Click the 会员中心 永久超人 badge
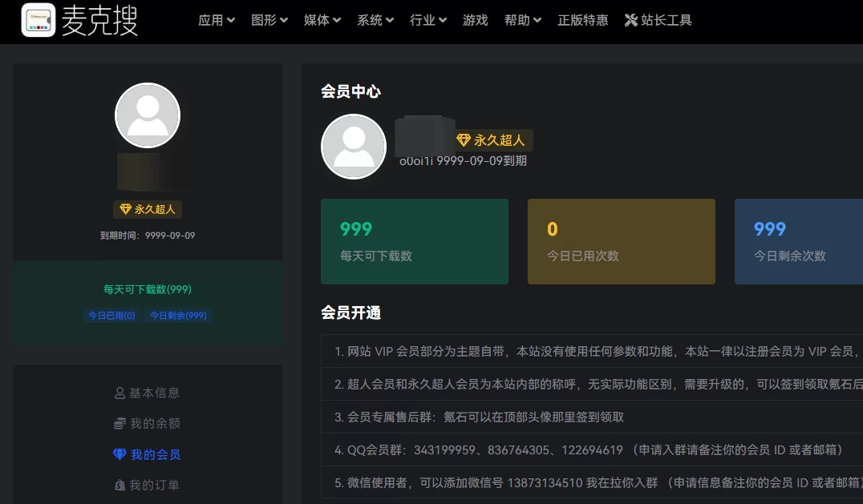Viewport: 863px width, 504px height. click(494, 140)
